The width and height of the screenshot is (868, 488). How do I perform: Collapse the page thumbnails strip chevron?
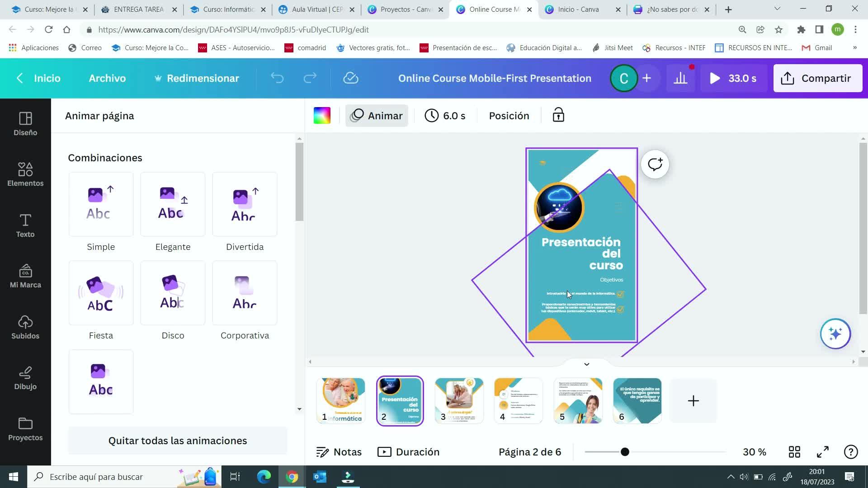pos(586,364)
